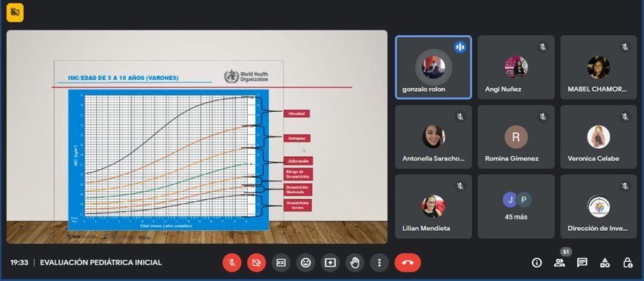Open the activities panel

pyautogui.click(x=605, y=263)
